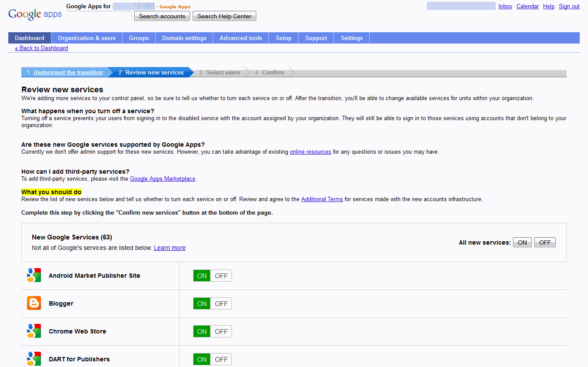The height and width of the screenshot is (367, 588).
Task: Go to Advanced tools tab
Action: (241, 38)
